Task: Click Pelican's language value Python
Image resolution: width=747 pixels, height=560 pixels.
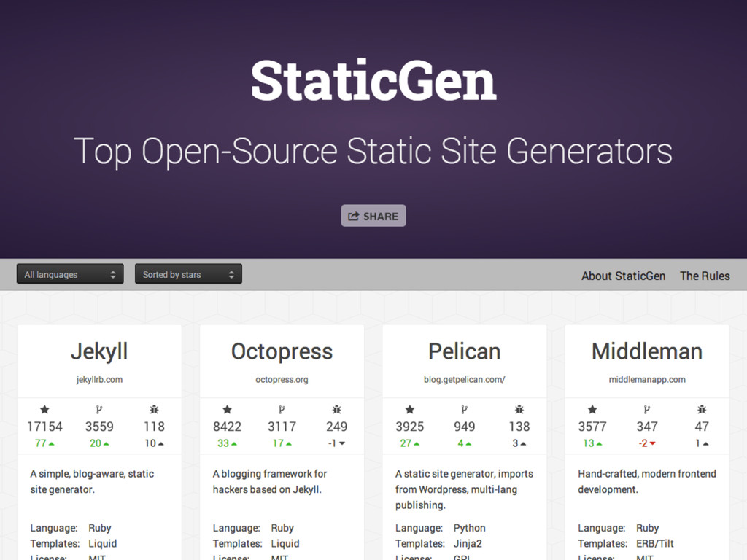Action: (469, 528)
